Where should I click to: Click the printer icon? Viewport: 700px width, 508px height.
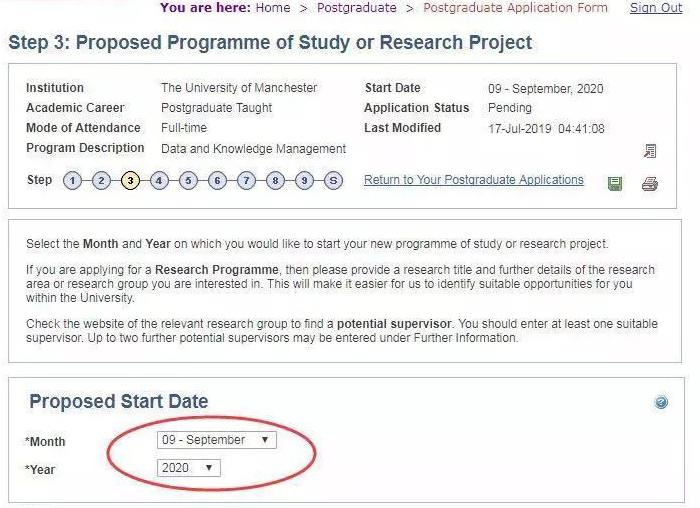[x=650, y=183]
